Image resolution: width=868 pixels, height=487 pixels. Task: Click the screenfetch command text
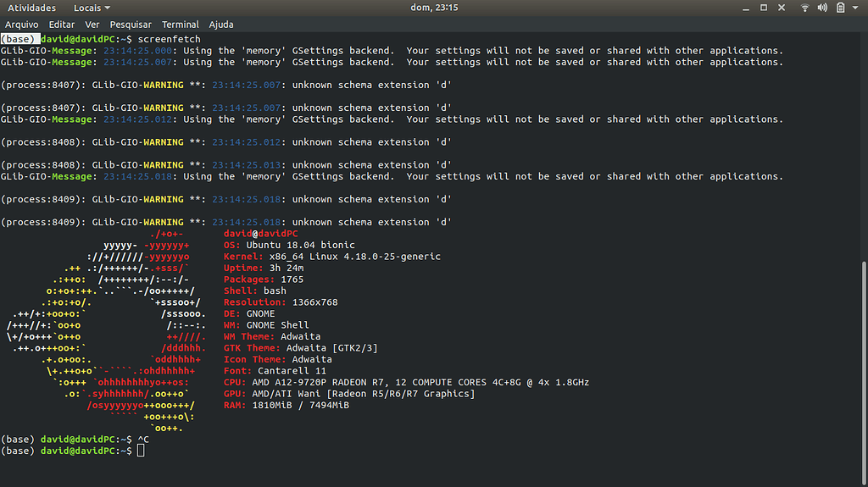[x=169, y=39]
